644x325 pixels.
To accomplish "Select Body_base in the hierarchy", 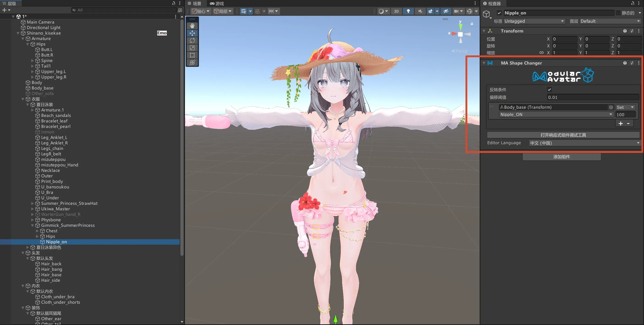I will point(42,88).
